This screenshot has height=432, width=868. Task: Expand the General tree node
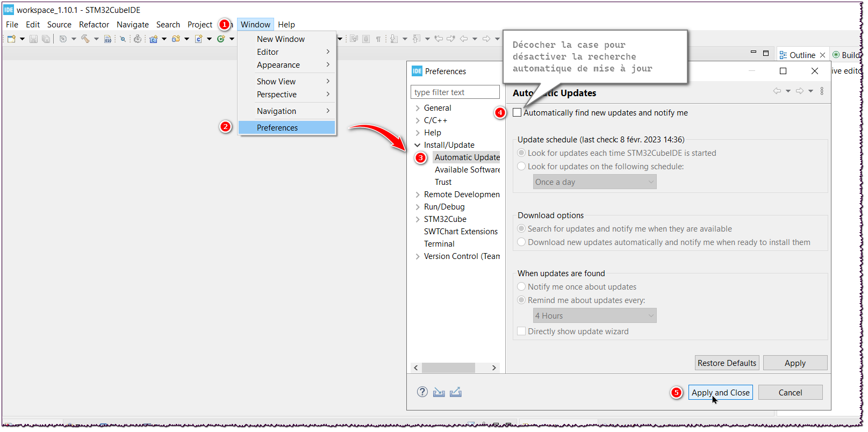[418, 108]
